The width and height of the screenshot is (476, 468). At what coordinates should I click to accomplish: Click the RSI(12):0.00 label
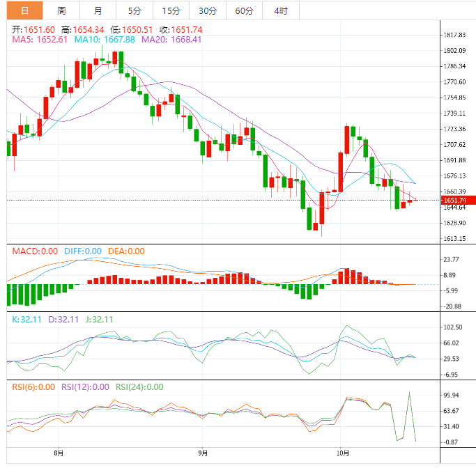(x=85, y=387)
